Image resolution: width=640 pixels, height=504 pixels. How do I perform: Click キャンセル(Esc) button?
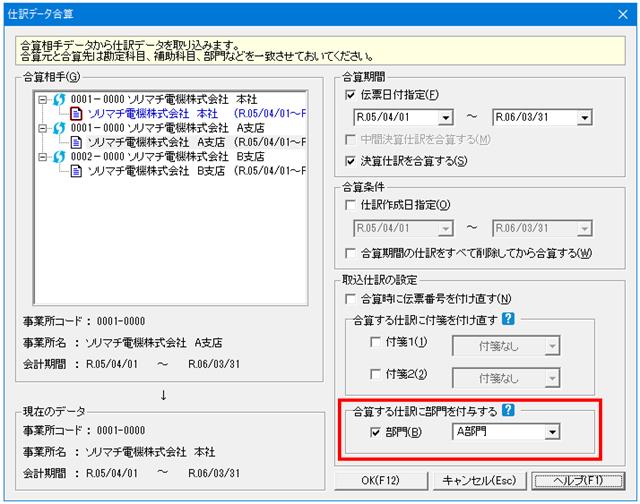point(479,481)
